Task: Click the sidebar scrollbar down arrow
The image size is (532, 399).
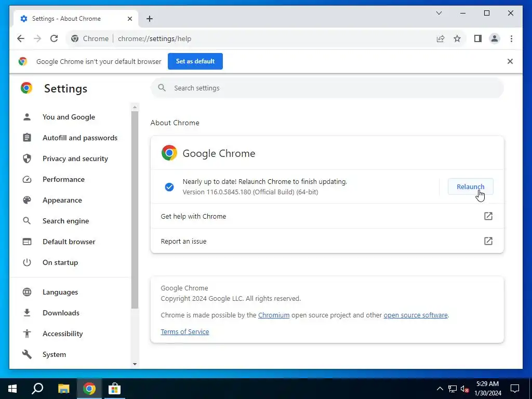Action: coord(135,364)
